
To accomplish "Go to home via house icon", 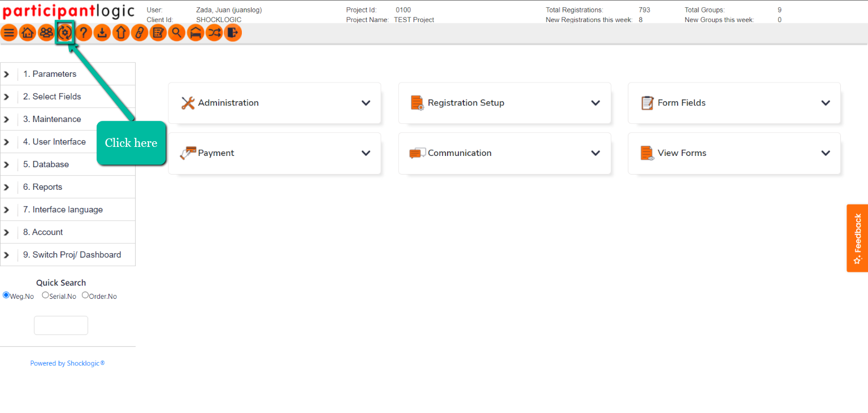I will coord(27,33).
